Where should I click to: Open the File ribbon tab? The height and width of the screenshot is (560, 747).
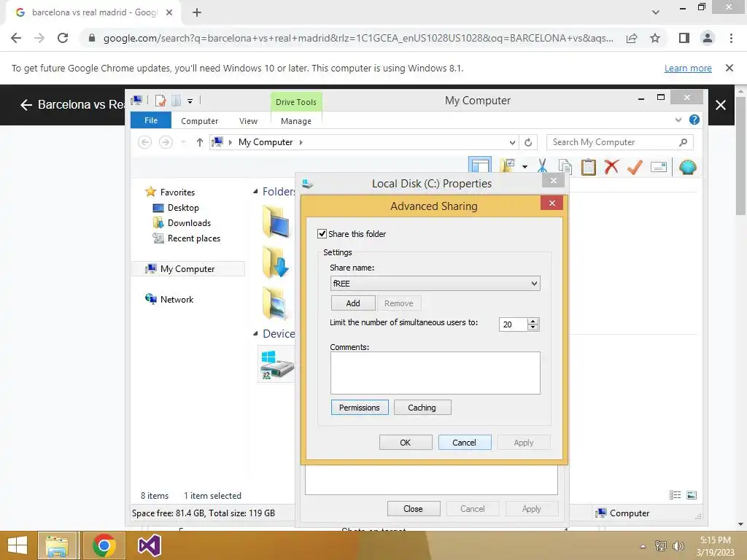151,120
